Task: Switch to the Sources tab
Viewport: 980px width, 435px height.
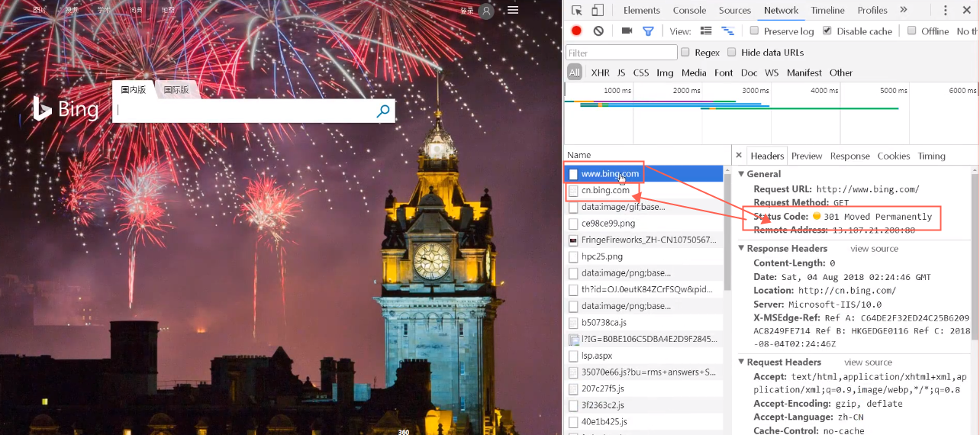Action: (x=735, y=10)
